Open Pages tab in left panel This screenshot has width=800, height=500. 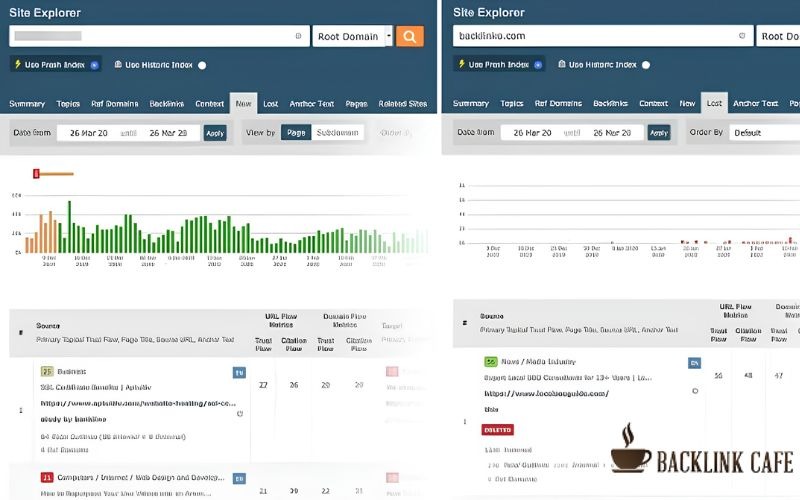pyautogui.click(x=356, y=104)
